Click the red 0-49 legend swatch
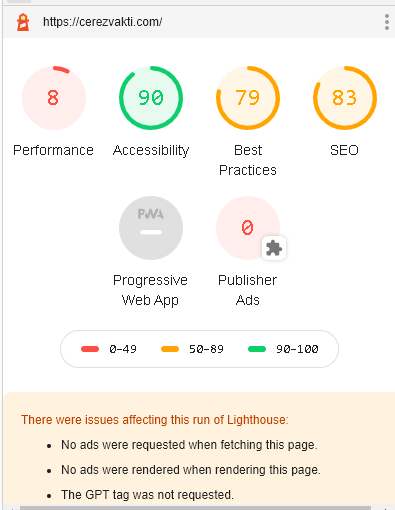The height and width of the screenshot is (510, 395). click(90, 349)
